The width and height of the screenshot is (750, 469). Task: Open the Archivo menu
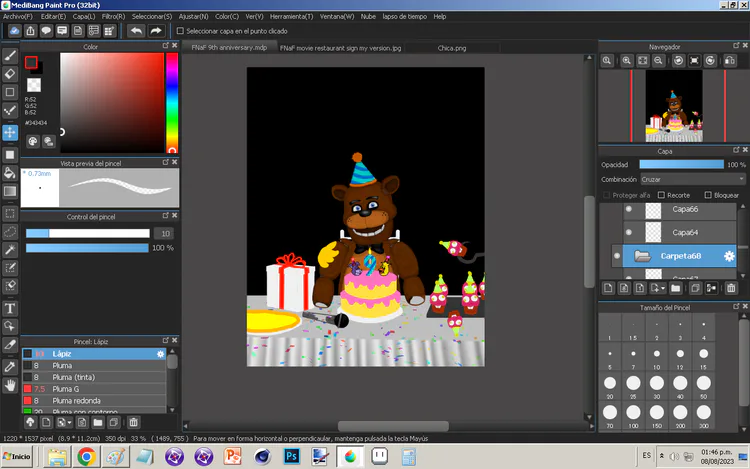(18, 16)
